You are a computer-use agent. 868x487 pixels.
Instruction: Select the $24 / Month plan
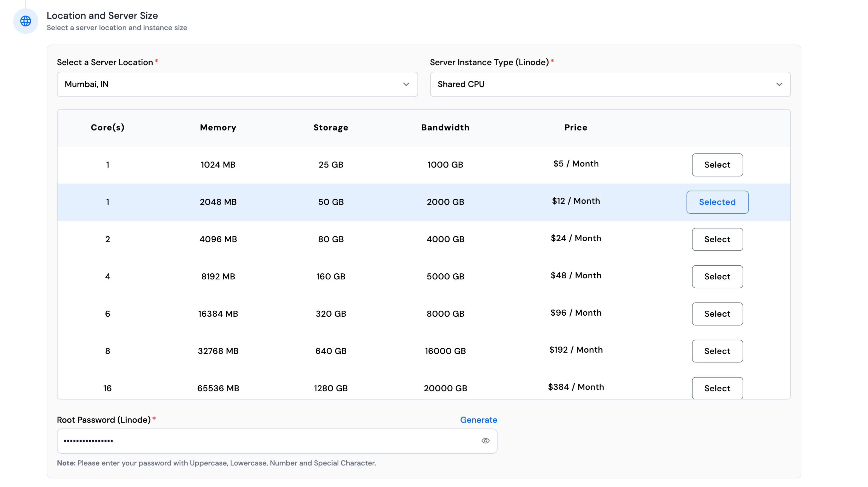pyautogui.click(x=717, y=239)
